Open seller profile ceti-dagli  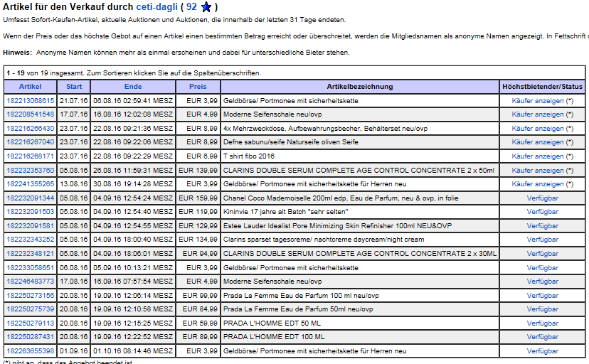pos(156,7)
